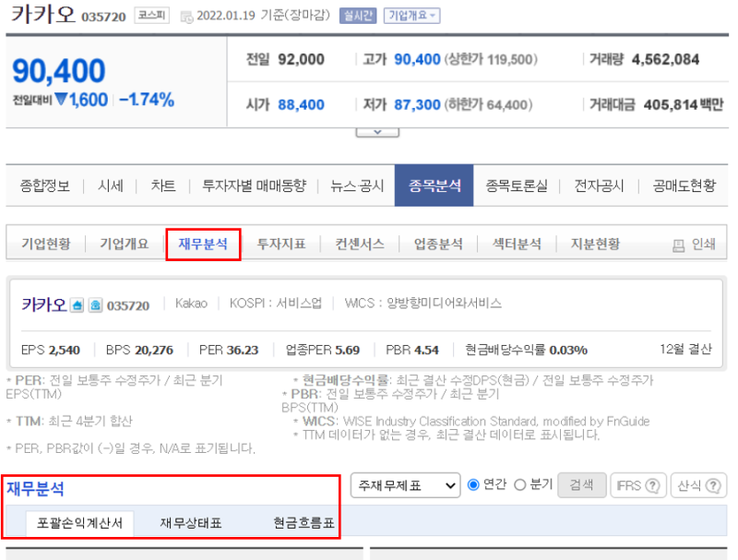
Task: Open the 기업개요 dropdown at top
Action: (411, 16)
